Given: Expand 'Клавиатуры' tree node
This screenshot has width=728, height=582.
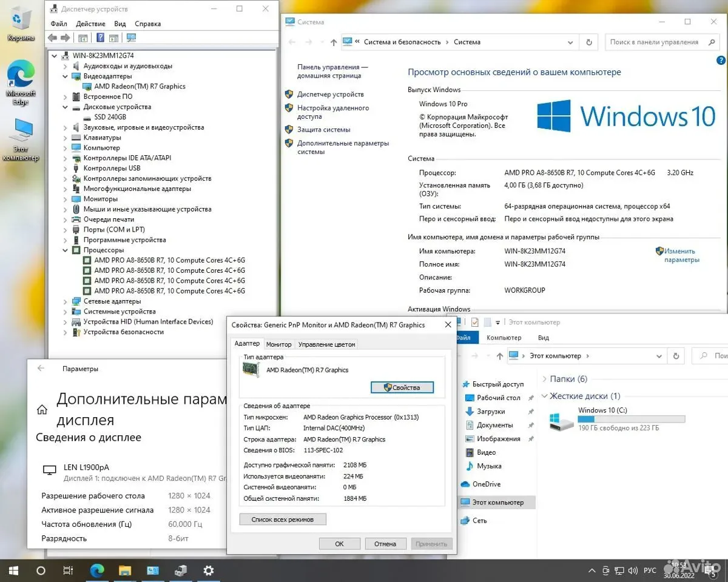Looking at the screenshot, I should [66, 138].
